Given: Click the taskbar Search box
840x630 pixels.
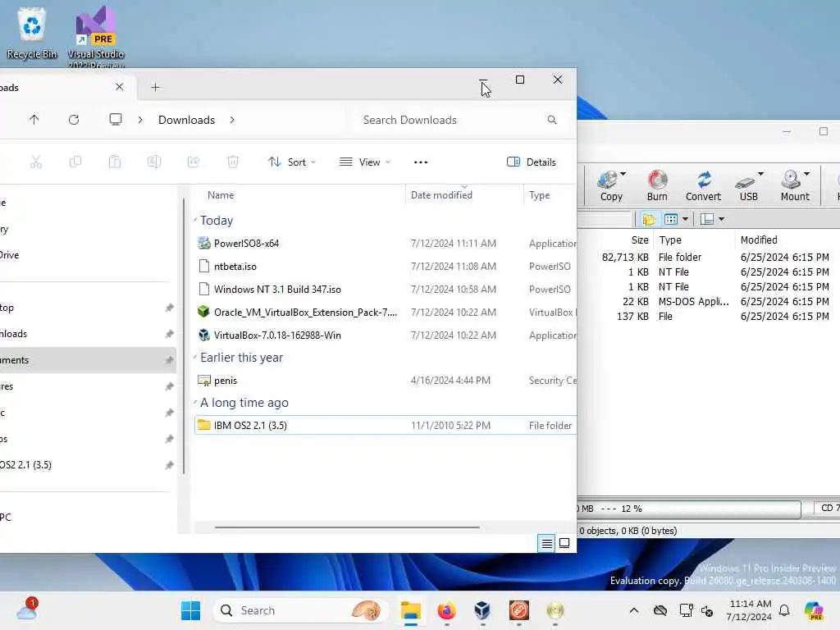Looking at the screenshot, I should pos(300,610).
